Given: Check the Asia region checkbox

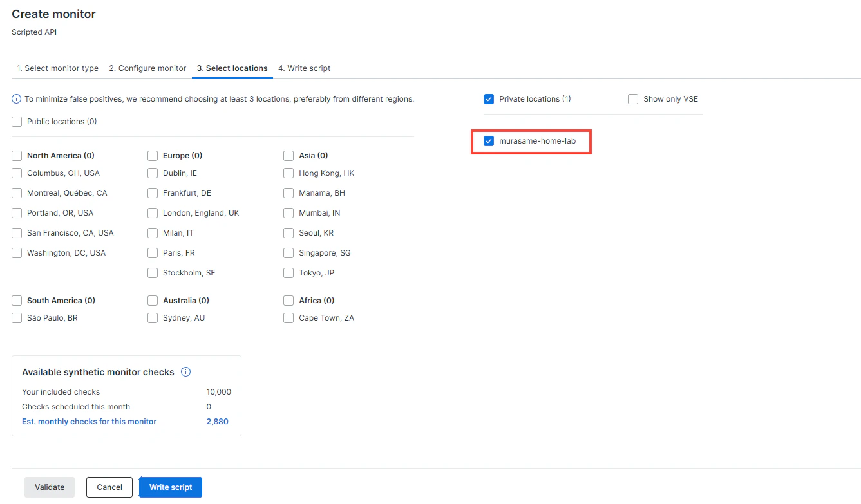Looking at the screenshot, I should (x=289, y=156).
